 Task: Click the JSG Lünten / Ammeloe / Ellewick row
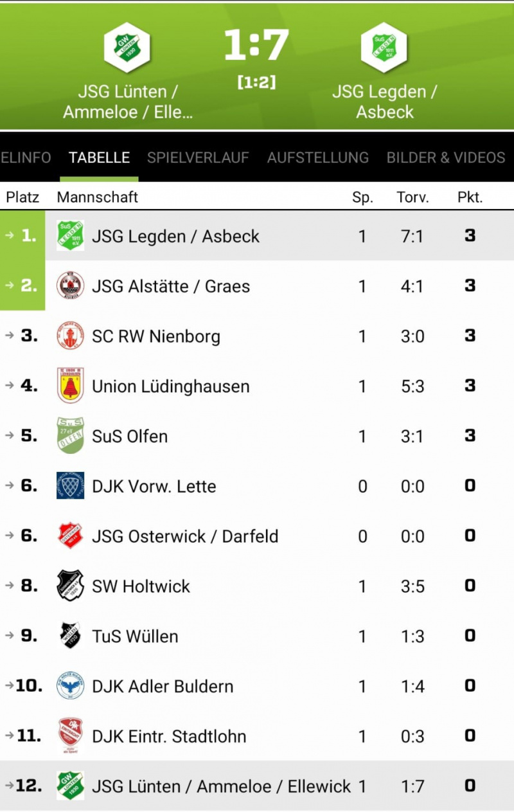click(257, 786)
